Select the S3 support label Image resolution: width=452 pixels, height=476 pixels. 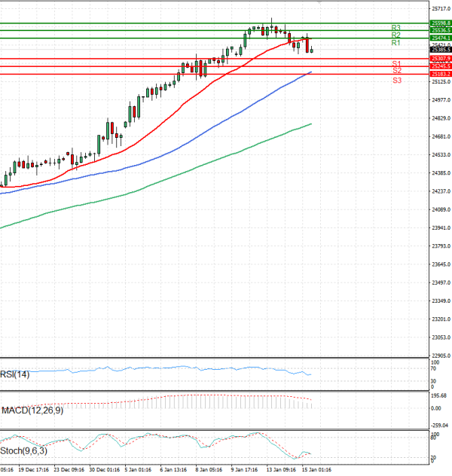[x=395, y=79]
